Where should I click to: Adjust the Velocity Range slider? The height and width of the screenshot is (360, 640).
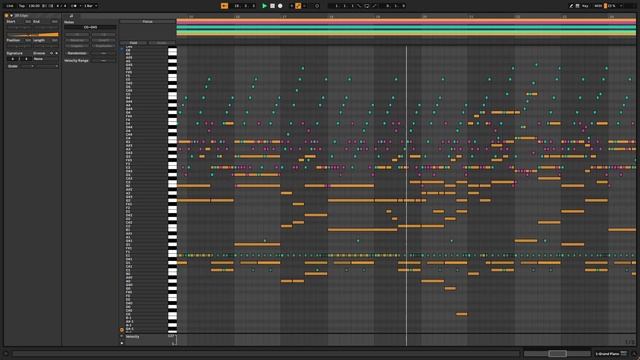pos(103,60)
